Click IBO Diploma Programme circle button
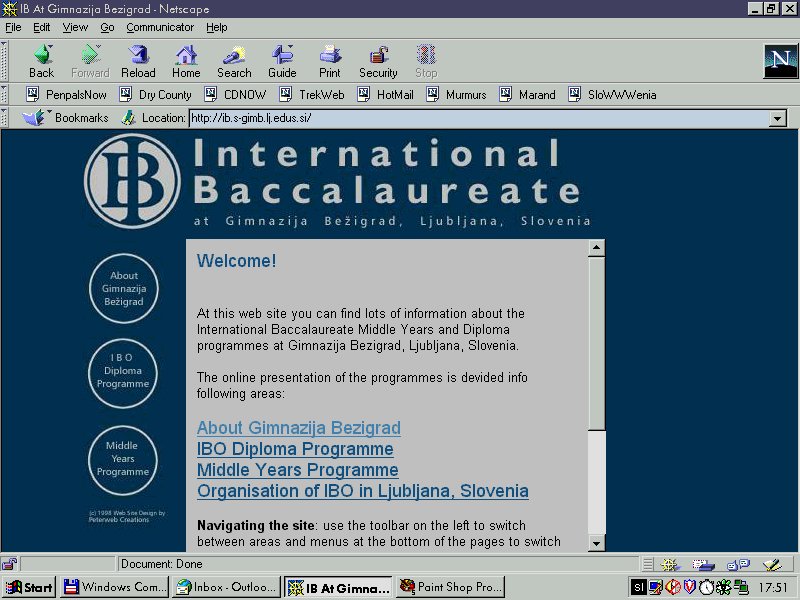 123,373
